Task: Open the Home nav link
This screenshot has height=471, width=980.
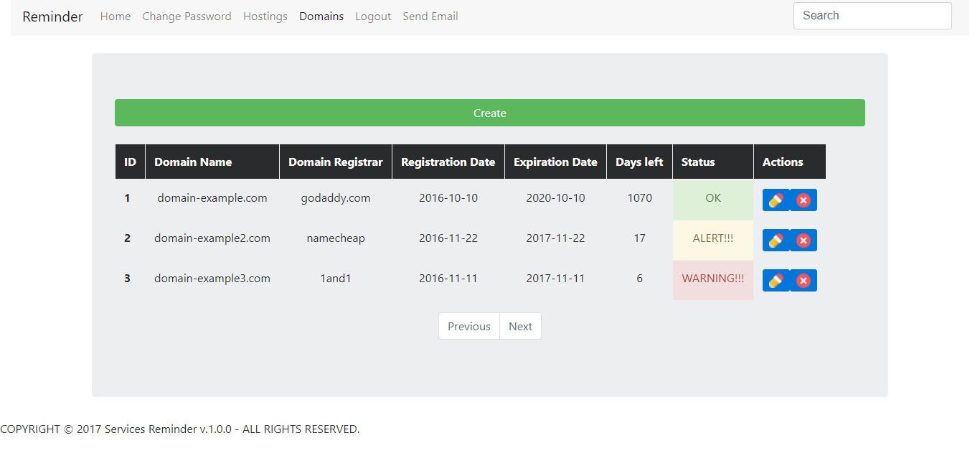Action: 116,16
